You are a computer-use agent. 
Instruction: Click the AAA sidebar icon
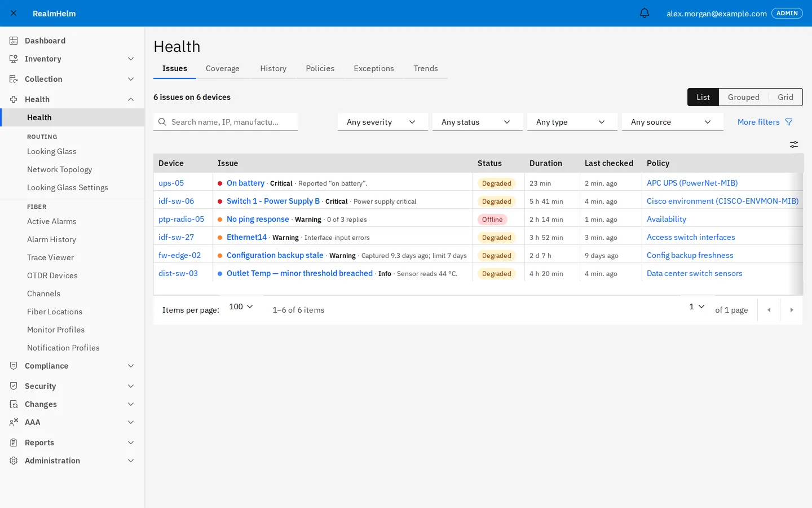14,422
